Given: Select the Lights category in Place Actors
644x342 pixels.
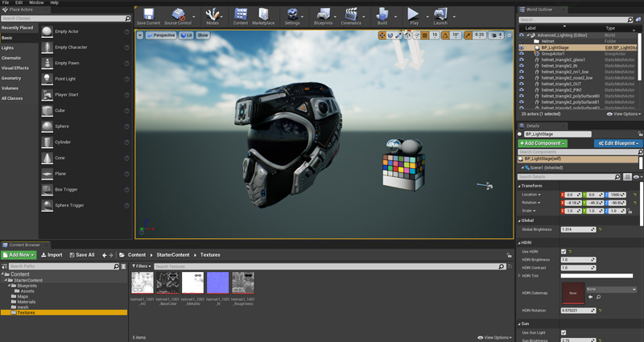Looking at the screenshot, I should 8,47.
